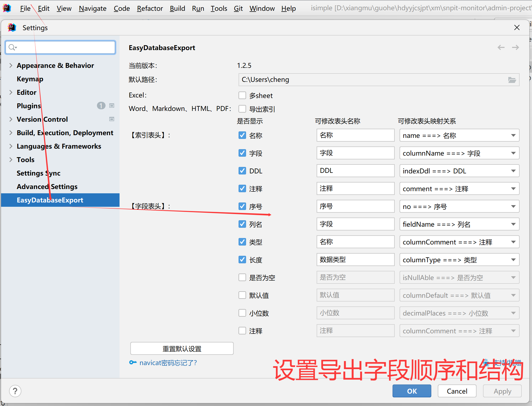Click the DDL header name input field
The width and height of the screenshot is (532, 406).
tap(355, 171)
